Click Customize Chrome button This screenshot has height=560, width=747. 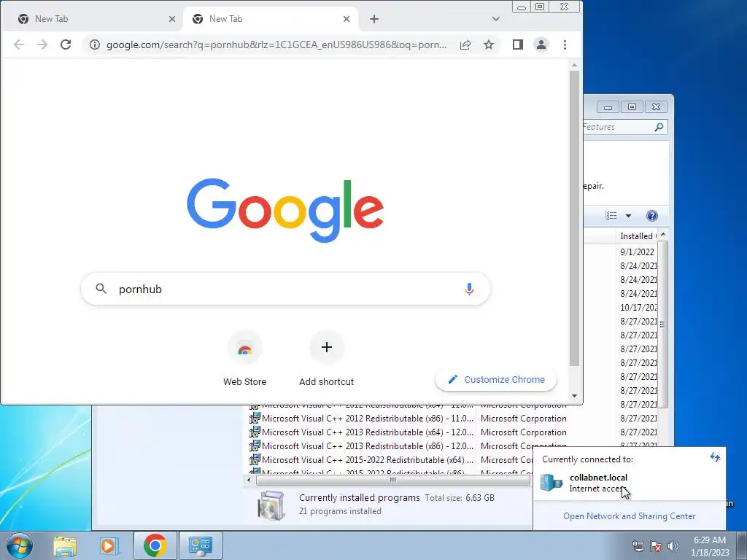496,379
